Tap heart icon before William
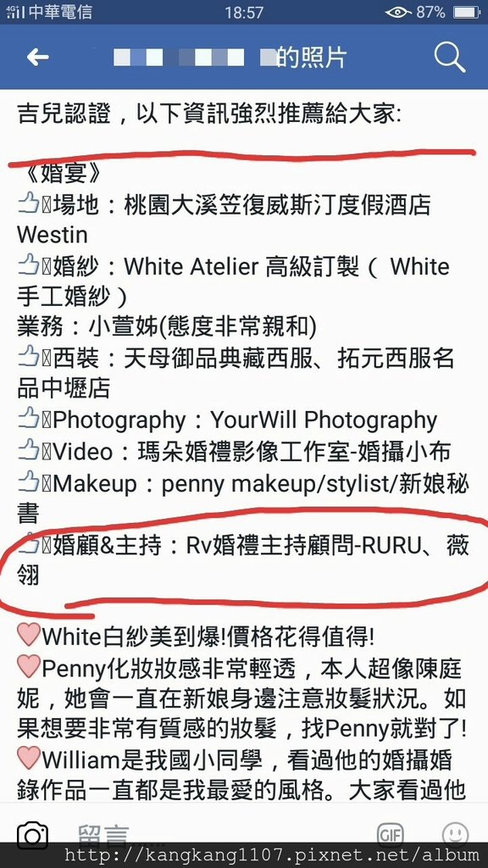The height and width of the screenshot is (868, 488). [x=29, y=759]
